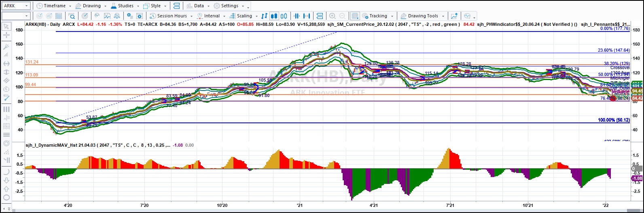This screenshot has width=644, height=213.
Task: Toggle the hollow candlestick chart style
Action: 284,16
